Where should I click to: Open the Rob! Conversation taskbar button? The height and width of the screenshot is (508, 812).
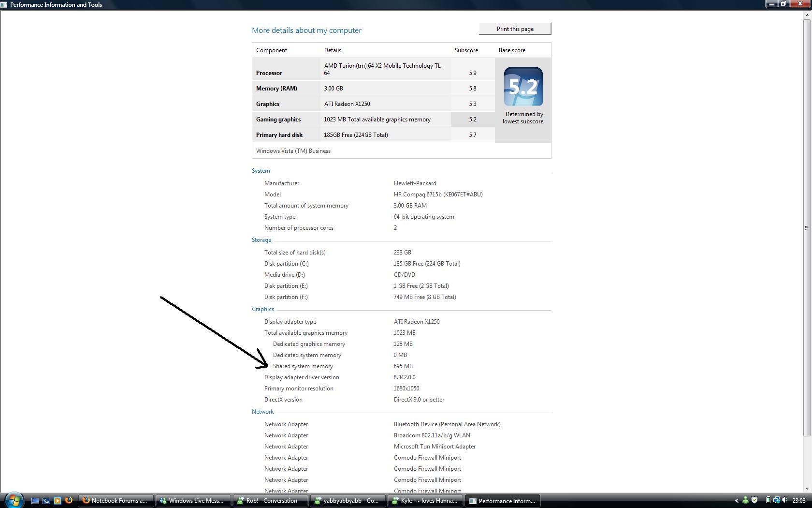271,501
